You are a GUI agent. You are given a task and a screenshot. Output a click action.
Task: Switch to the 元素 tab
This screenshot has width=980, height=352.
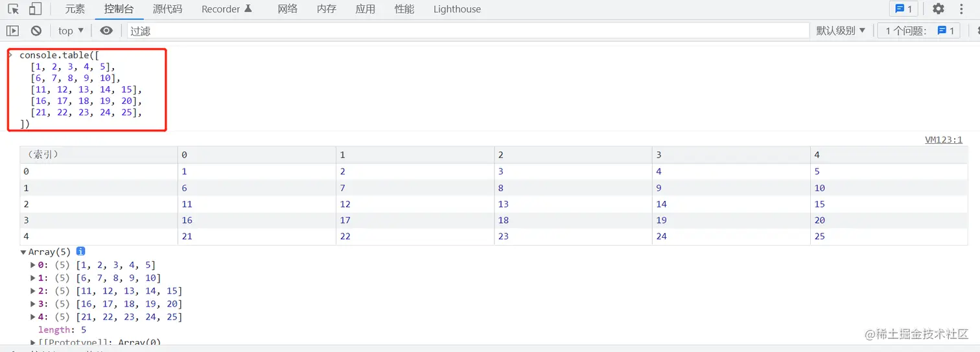75,9
